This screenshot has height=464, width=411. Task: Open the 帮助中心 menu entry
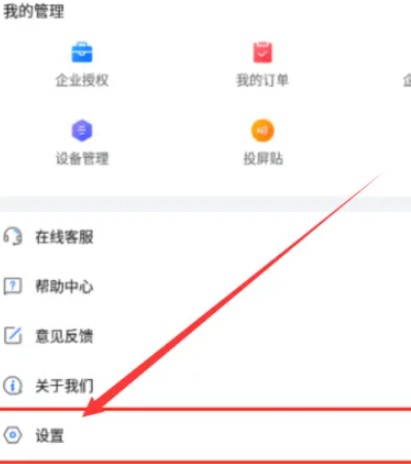(205, 286)
